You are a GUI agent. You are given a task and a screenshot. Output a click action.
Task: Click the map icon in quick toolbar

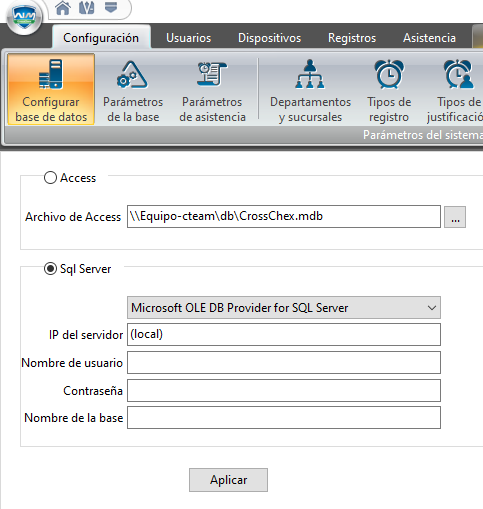[x=86, y=8]
